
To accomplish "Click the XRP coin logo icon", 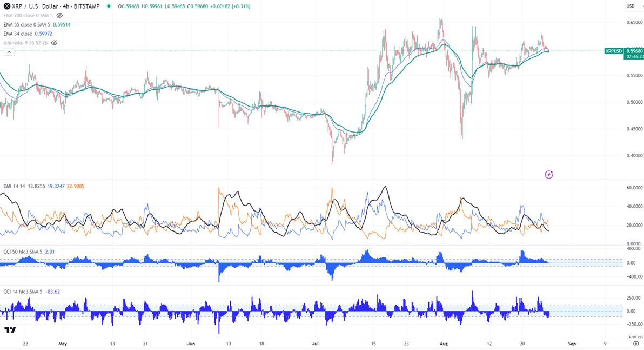I will pyautogui.click(x=6, y=6).
